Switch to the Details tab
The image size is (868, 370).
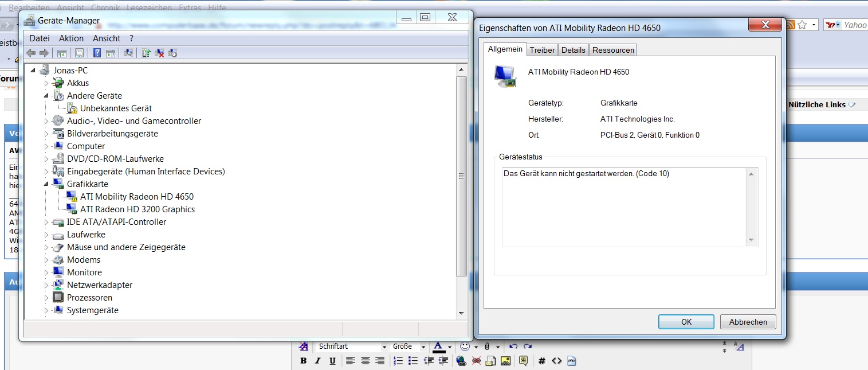(x=574, y=50)
